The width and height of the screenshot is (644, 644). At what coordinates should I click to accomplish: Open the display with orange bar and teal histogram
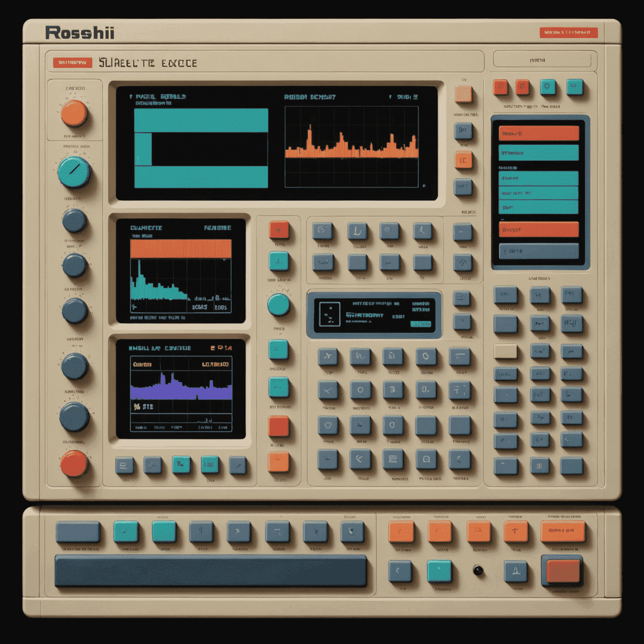[x=181, y=271]
